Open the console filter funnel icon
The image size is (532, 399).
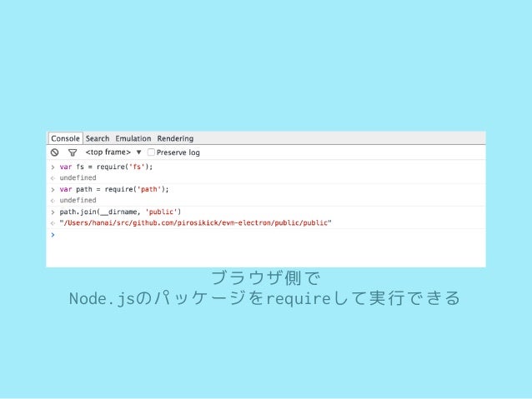(73, 152)
